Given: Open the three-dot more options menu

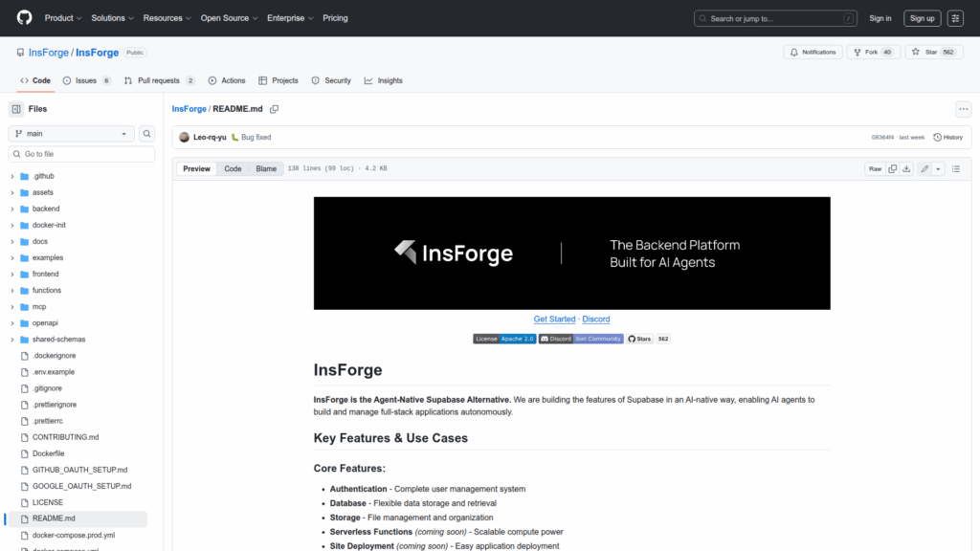Looking at the screenshot, I should tap(963, 109).
